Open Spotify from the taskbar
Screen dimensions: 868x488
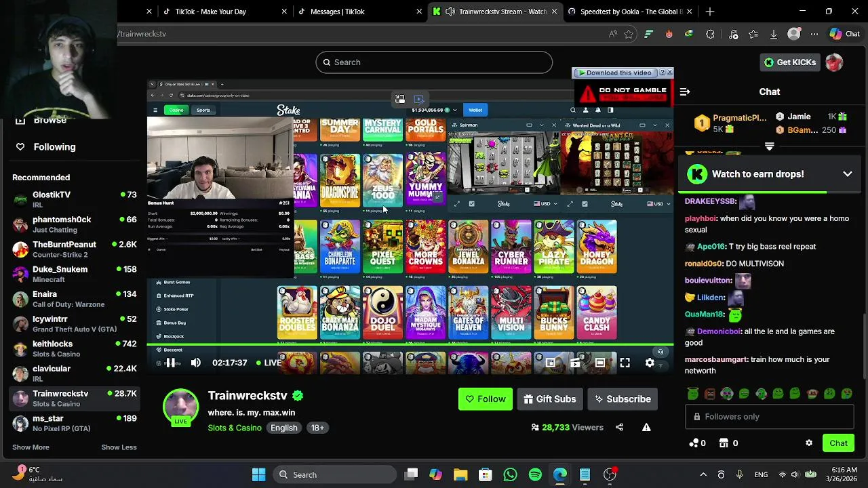tap(535, 475)
